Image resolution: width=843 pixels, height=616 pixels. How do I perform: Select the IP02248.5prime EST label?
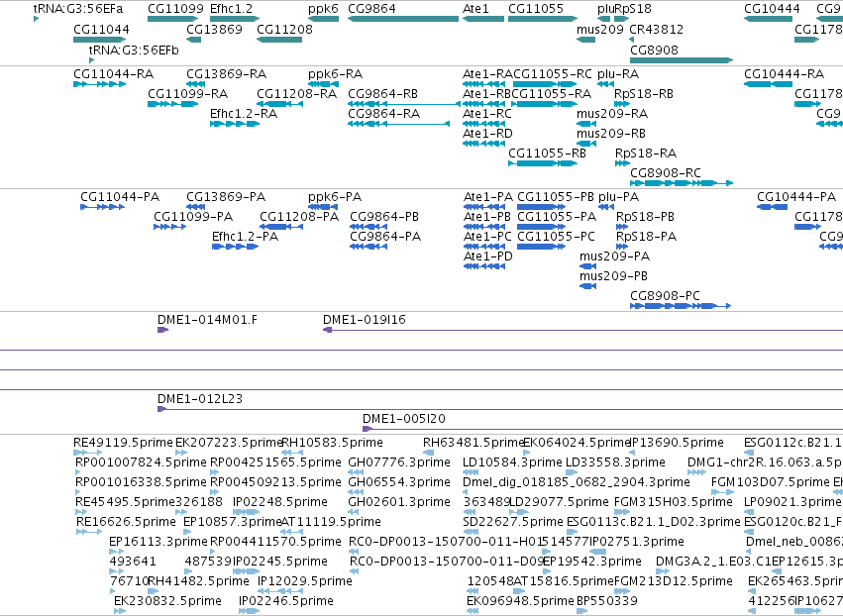tap(280, 502)
